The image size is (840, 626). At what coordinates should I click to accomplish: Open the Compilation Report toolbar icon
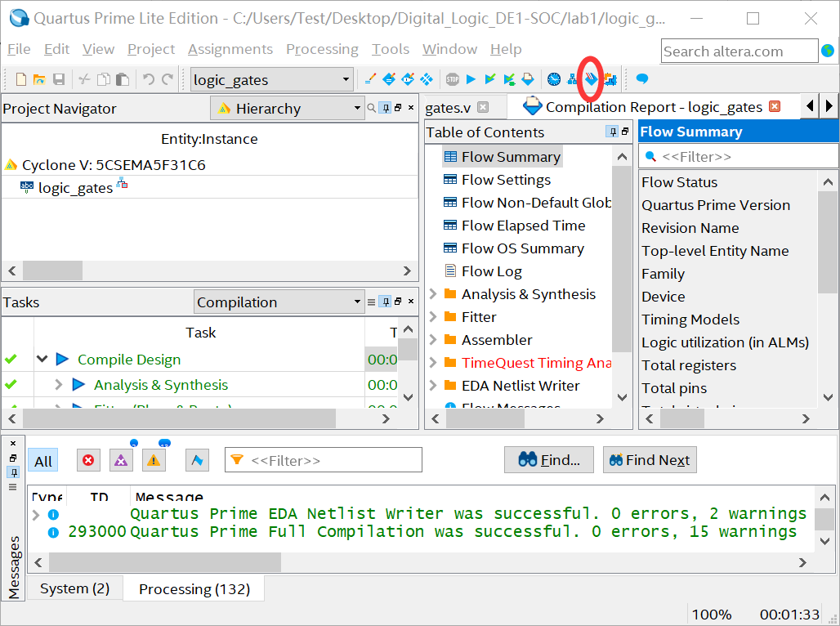point(528,79)
